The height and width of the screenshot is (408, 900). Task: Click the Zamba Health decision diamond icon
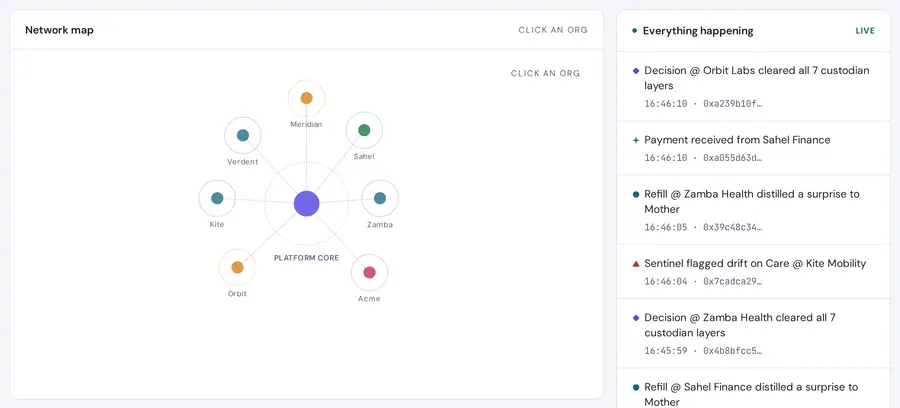click(635, 318)
